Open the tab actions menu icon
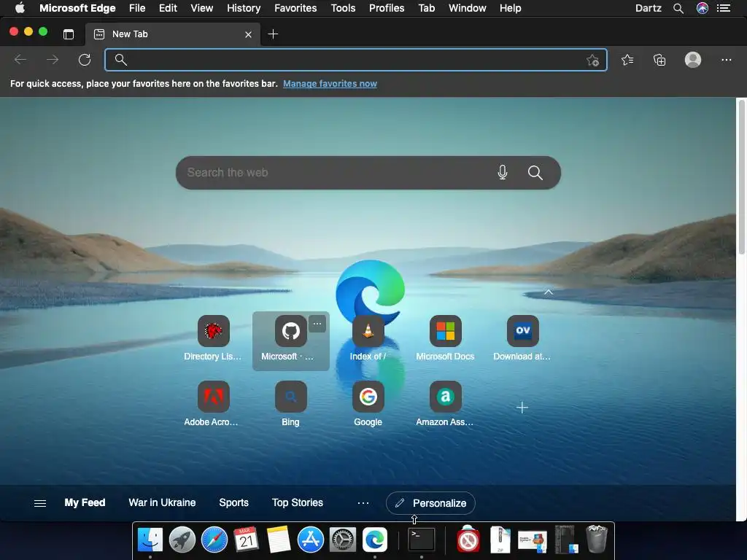This screenshot has width=747, height=560. point(69,34)
